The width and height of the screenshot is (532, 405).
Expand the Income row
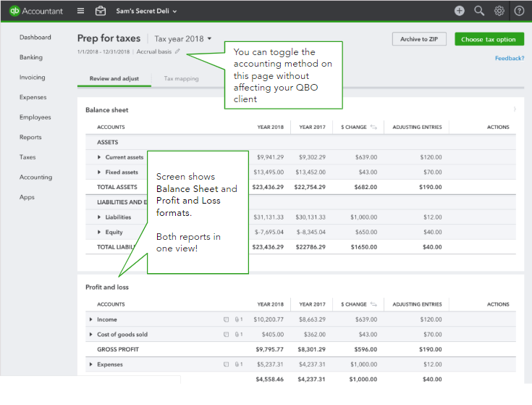90,320
